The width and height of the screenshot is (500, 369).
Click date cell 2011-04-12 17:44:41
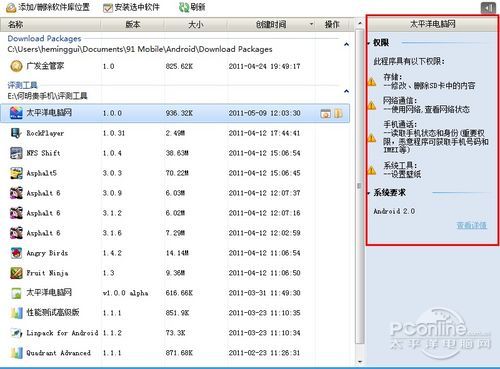coord(264,133)
